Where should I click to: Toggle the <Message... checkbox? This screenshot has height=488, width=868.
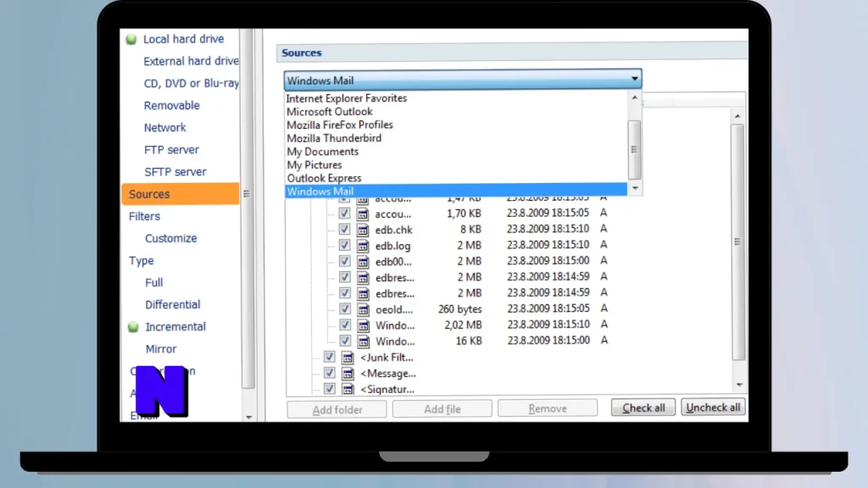pos(330,373)
